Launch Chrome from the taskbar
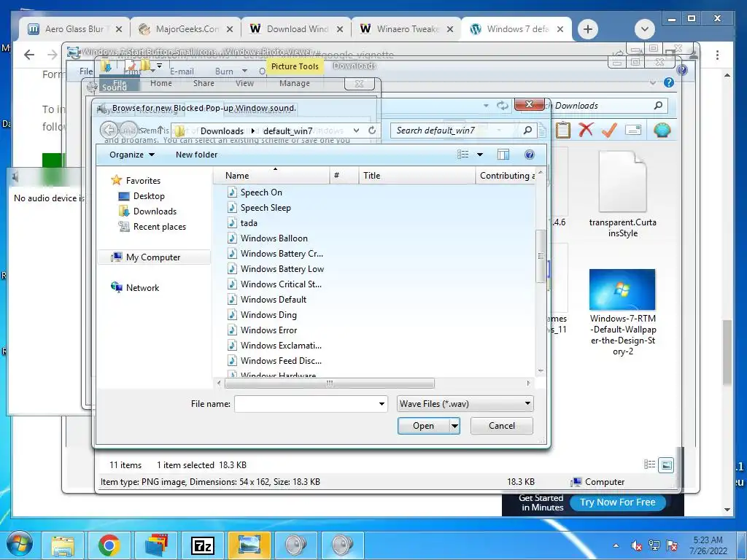 [109, 545]
